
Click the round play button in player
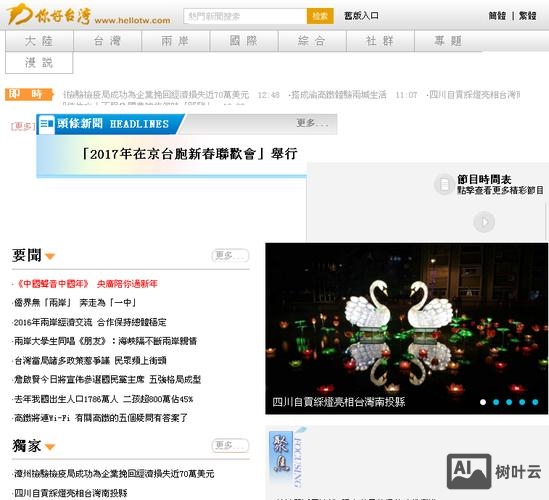pyautogui.click(x=484, y=222)
